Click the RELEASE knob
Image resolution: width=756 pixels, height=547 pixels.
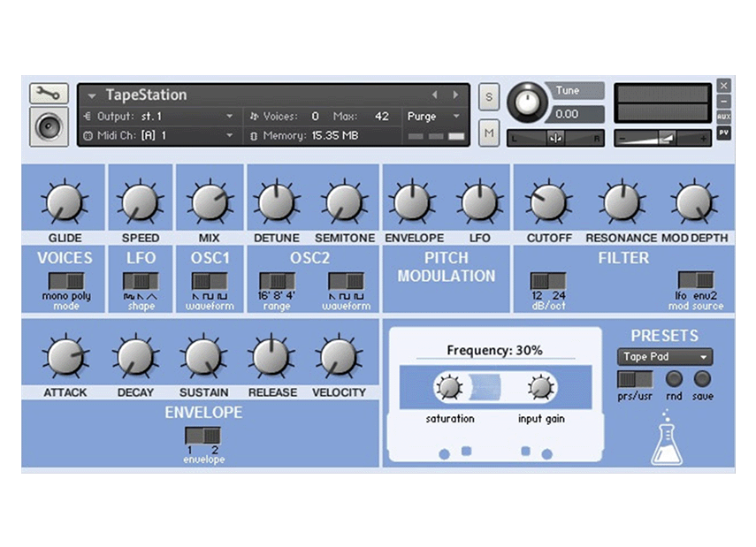(271, 357)
